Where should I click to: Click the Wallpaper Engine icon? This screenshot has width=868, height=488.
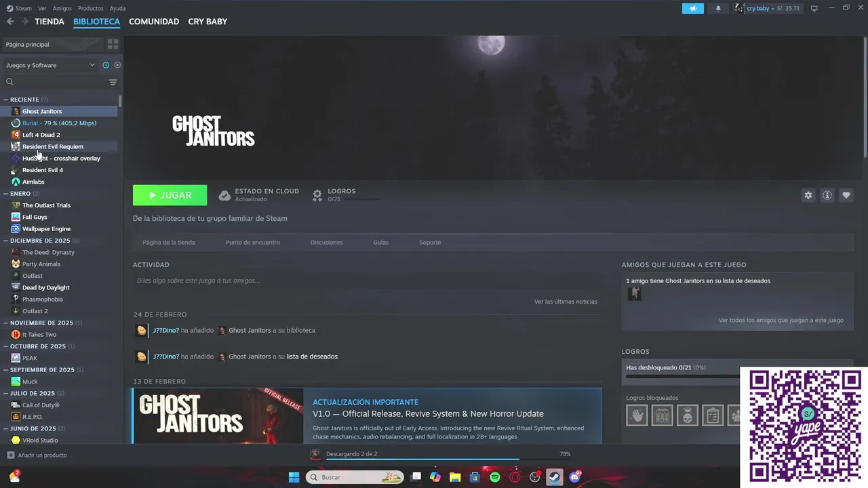click(x=16, y=229)
